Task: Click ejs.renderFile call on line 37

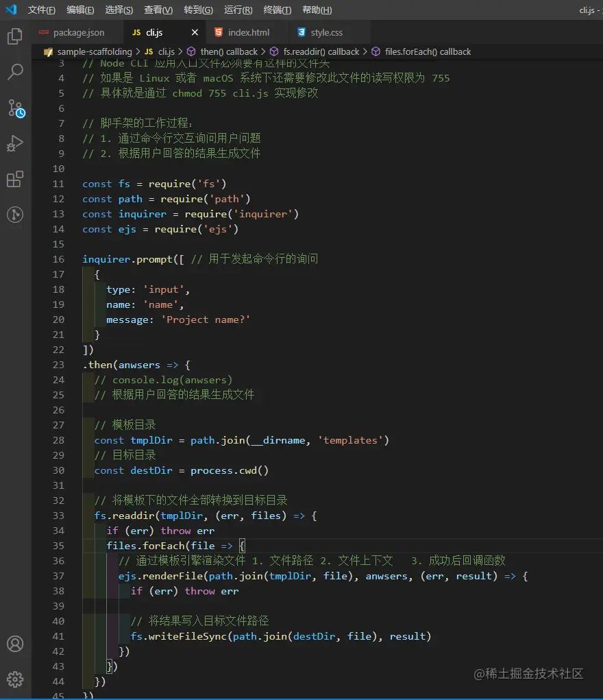Action: pos(160,576)
